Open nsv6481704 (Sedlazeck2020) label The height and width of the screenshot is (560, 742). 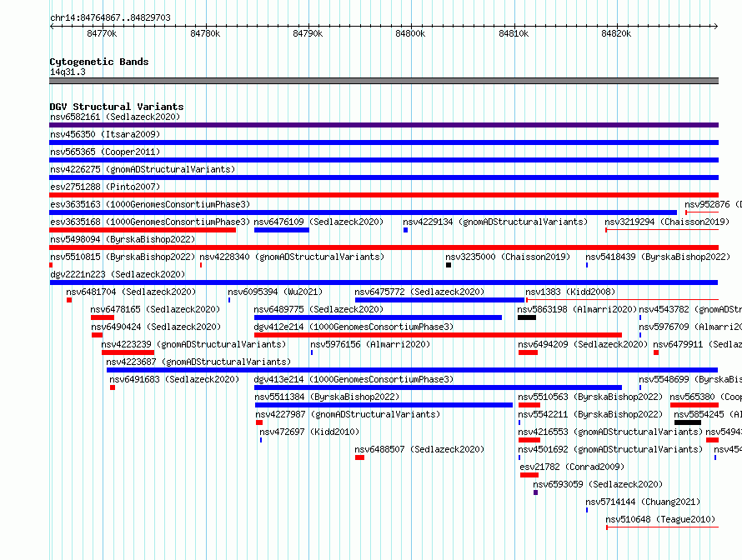pyautogui.click(x=131, y=292)
